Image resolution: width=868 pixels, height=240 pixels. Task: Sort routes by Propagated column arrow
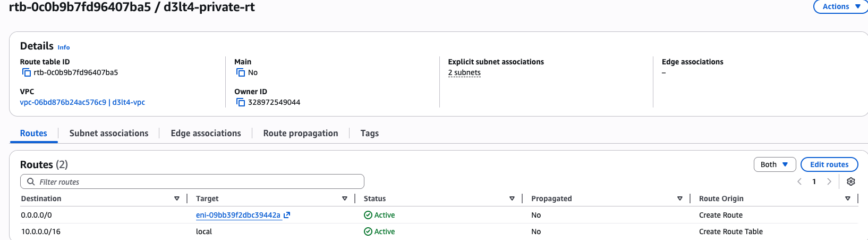point(680,198)
